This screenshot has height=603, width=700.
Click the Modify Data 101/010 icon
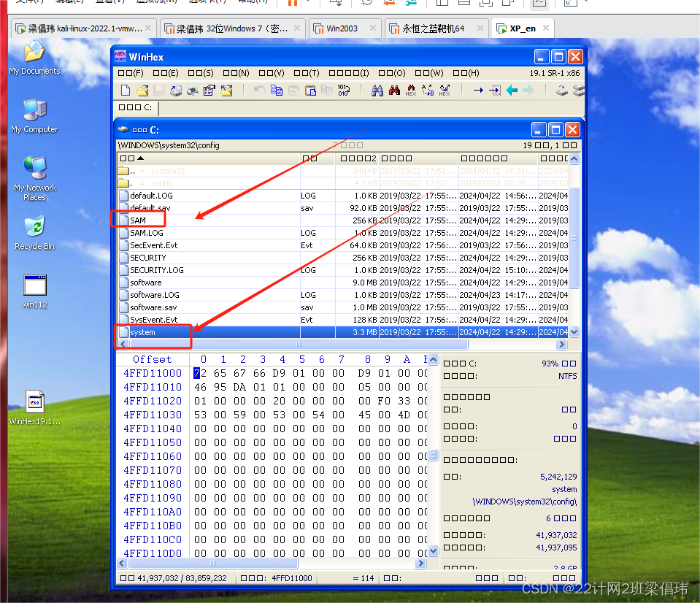[344, 91]
